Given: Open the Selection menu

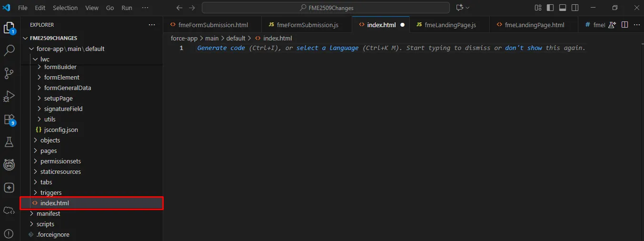Looking at the screenshot, I should [x=65, y=8].
